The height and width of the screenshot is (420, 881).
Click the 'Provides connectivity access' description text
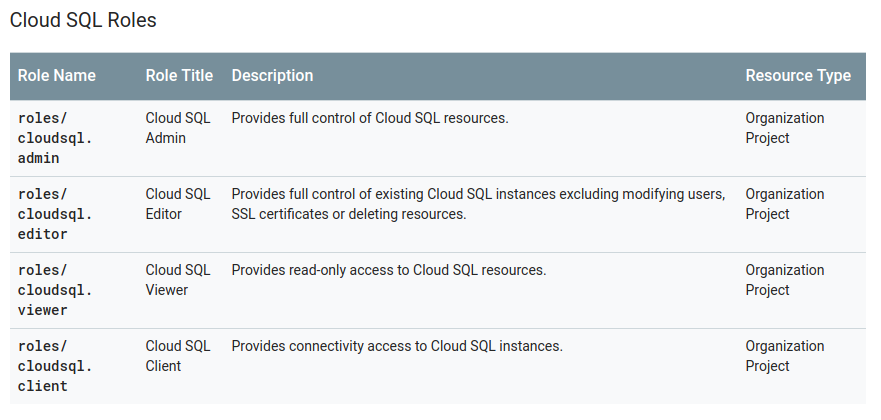click(397, 346)
